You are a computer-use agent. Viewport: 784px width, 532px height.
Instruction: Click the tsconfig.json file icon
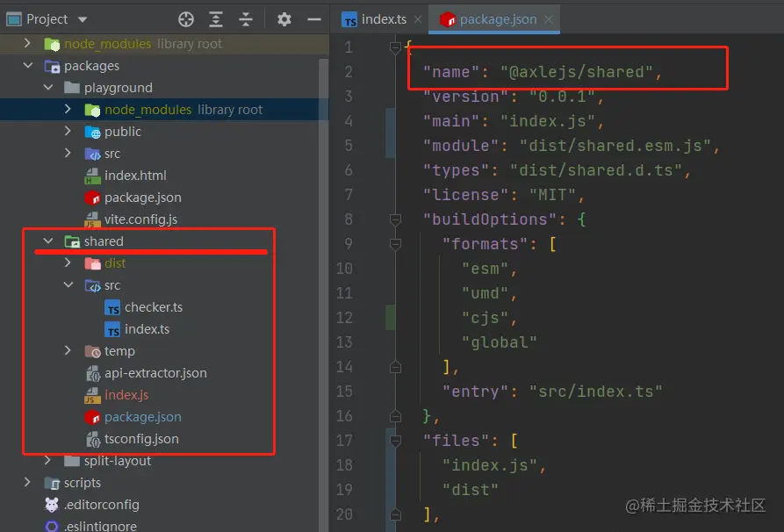point(93,439)
